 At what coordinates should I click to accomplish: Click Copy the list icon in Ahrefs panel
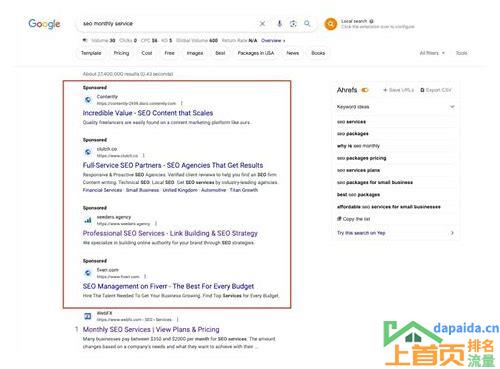pyautogui.click(x=339, y=219)
